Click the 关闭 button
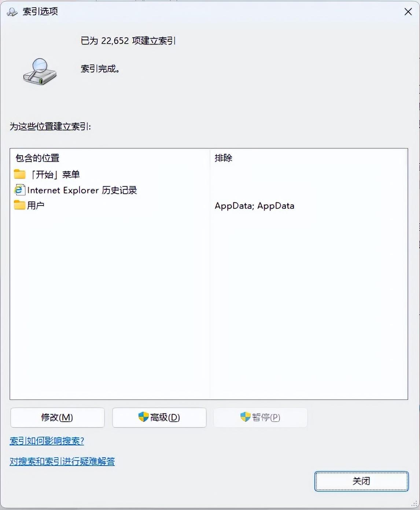Image resolution: width=420 pixels, height=510 pixels. 361,481
